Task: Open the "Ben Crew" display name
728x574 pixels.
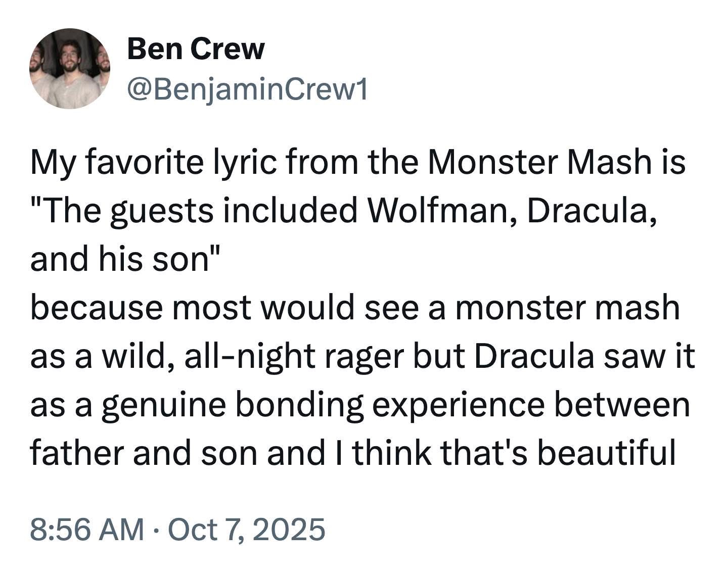Action: coord(196,49)
